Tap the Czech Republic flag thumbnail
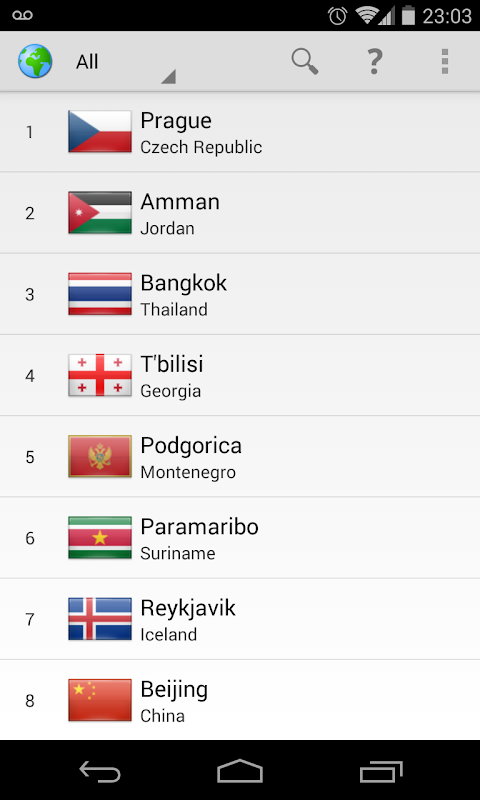Viewport: 480px width, 800px height. pos(100,132)
